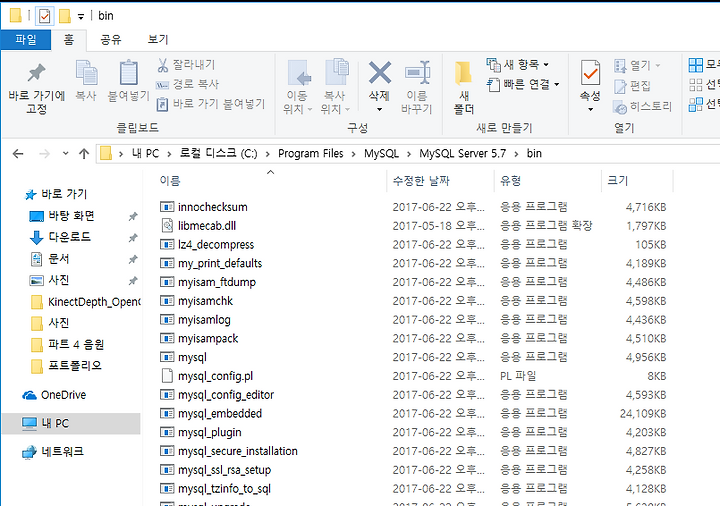The image size is (720, 506).
Task: Select the mysql application file
Action: [x=192, y=357]
